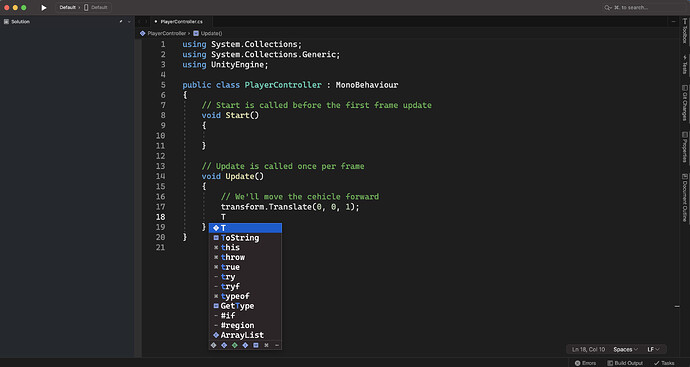Open the Spaces indentation dropdown
The width and height of the screenshot is (690, 367).
625,349
